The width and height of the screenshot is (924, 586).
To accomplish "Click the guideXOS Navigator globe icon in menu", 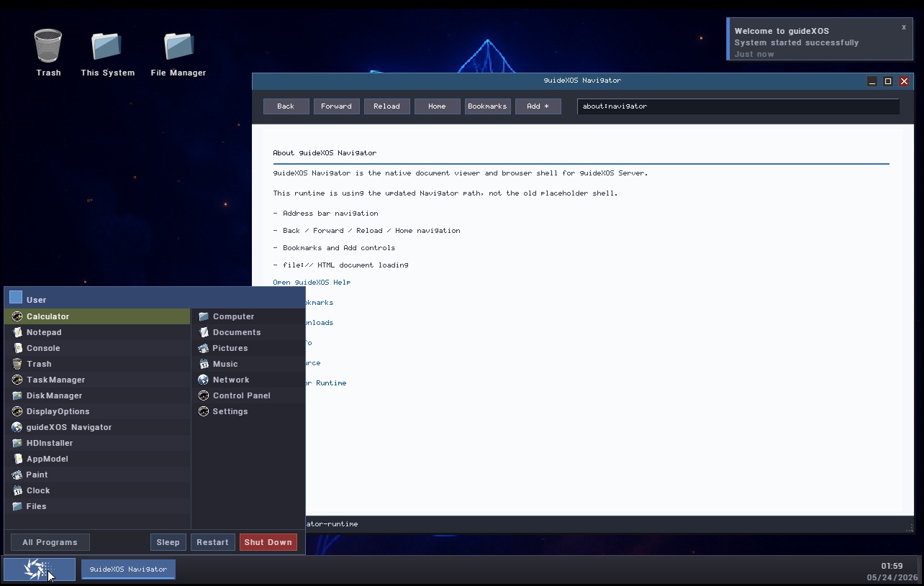I will [x=17, y=427].
